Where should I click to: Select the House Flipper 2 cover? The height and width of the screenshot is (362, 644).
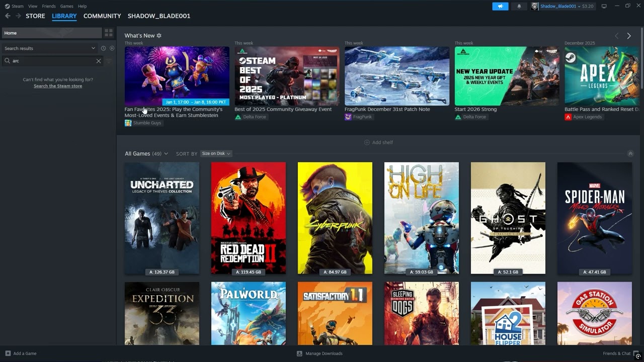(x=508, y=313)
